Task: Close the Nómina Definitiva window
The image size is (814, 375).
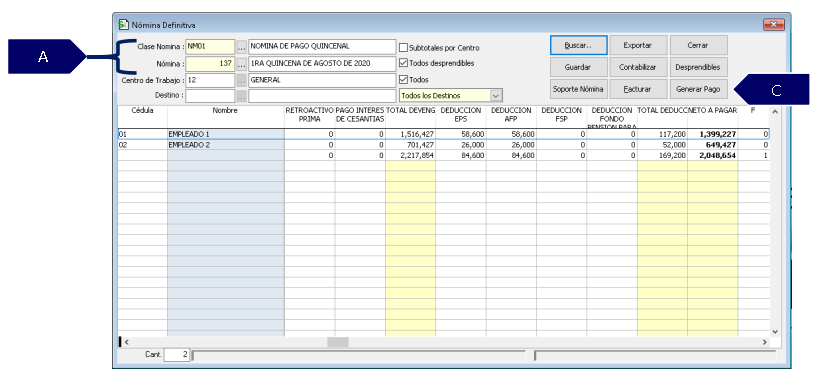Action: (774, 24)
